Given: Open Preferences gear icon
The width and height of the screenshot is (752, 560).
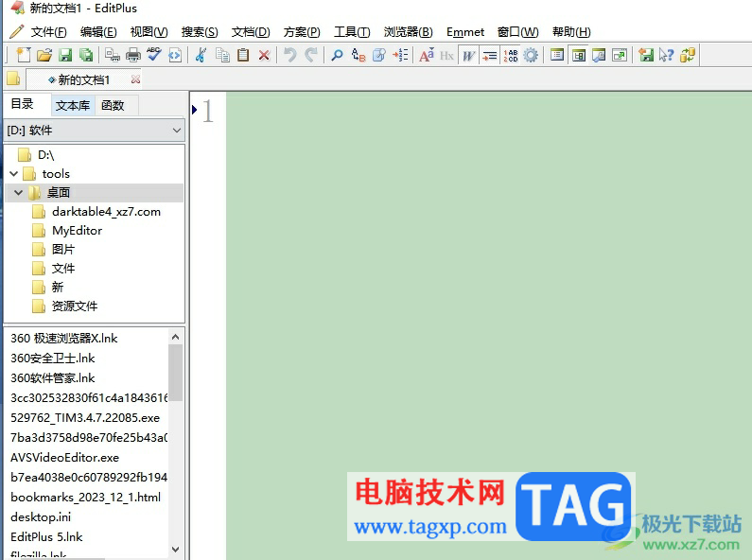Looking at the screenshot, I should click(531, 55).
